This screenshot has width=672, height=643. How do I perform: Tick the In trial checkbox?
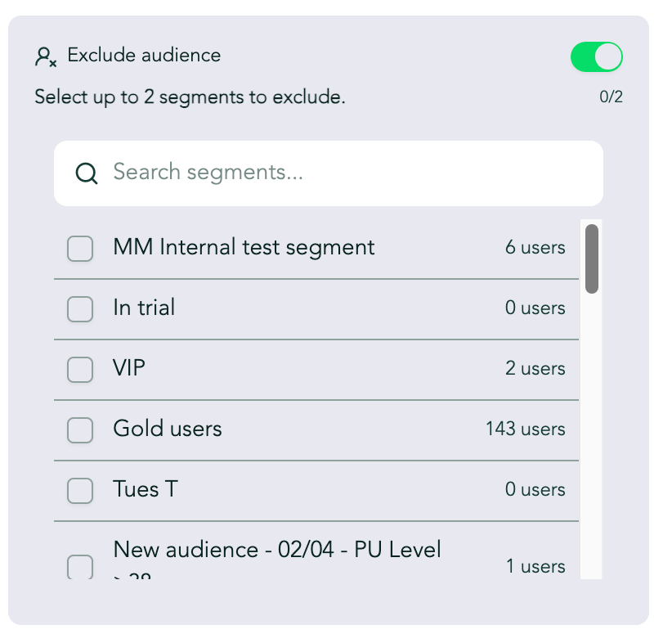80,309
